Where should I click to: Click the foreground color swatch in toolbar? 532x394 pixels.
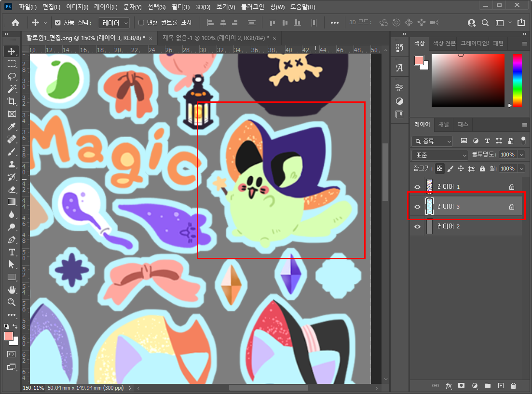pos(9,336)
